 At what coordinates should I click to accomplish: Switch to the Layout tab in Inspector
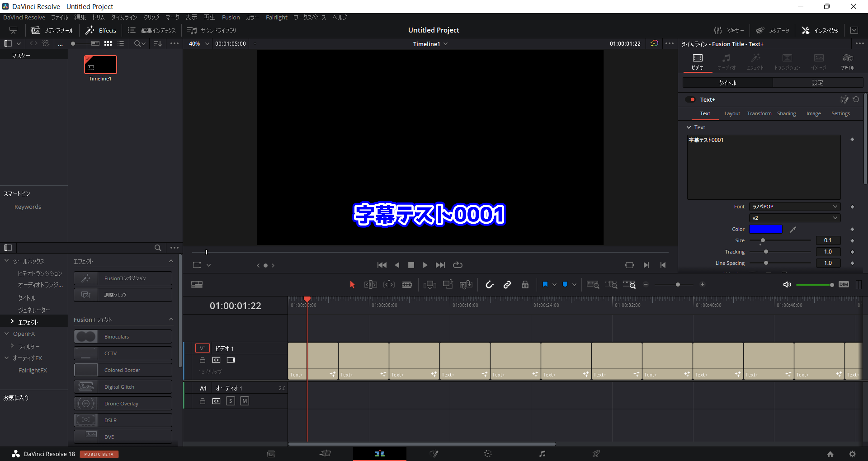click(x=732, y=114)
